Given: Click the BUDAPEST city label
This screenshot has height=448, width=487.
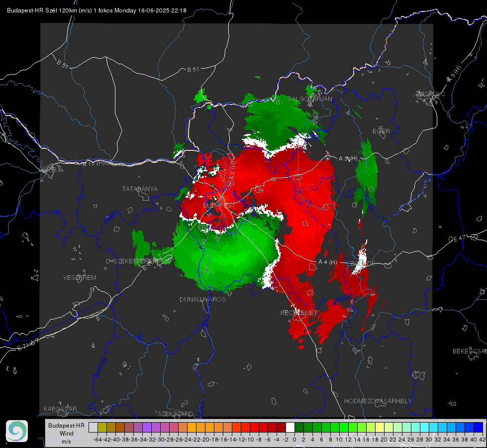Looking at the screenshot, I should (219, 205).
